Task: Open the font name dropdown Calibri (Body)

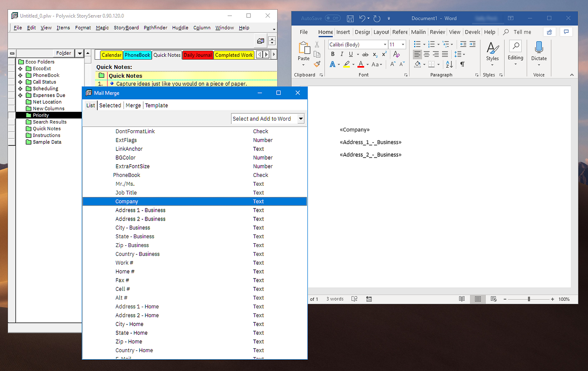Action: click(385, 45)
